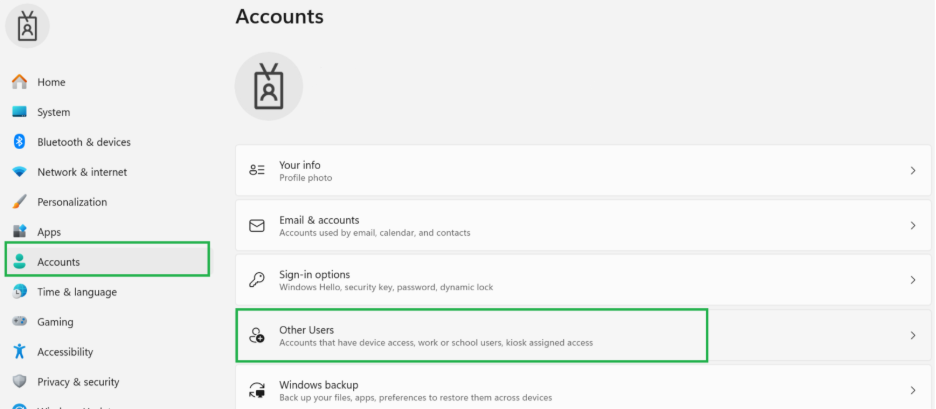Open Sign-in options entry
This screenshot has height=409, width=936.
(x=583, y=280)
